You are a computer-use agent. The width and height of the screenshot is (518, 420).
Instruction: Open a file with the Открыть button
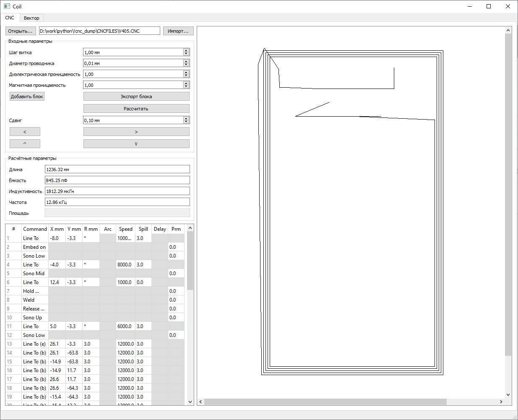coord(20,31)
